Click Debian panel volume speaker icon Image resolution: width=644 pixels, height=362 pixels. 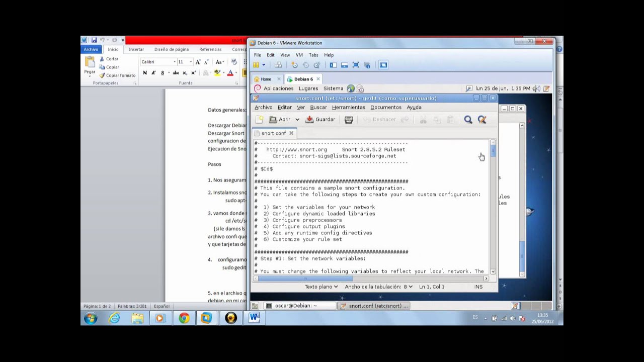point(536,88)
